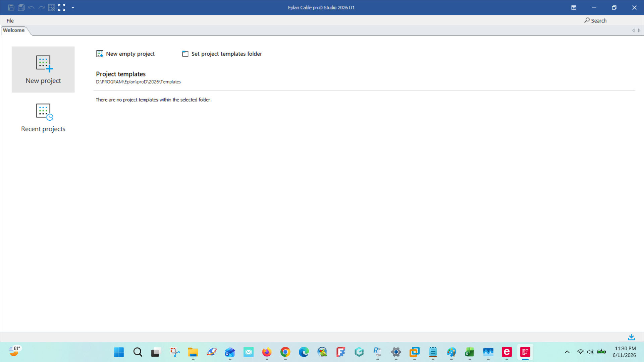Click the download icon in the status bar

tap(631, 337)
